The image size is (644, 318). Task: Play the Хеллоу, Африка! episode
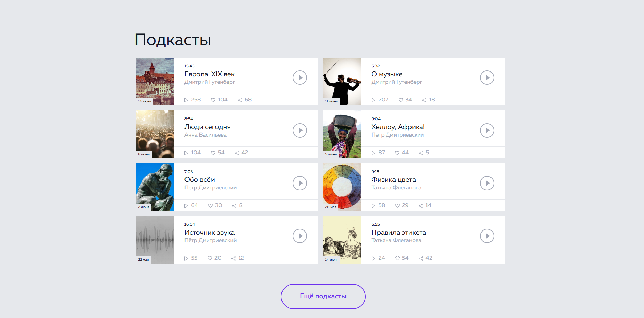pyautogui.click(x=487, y=130)
